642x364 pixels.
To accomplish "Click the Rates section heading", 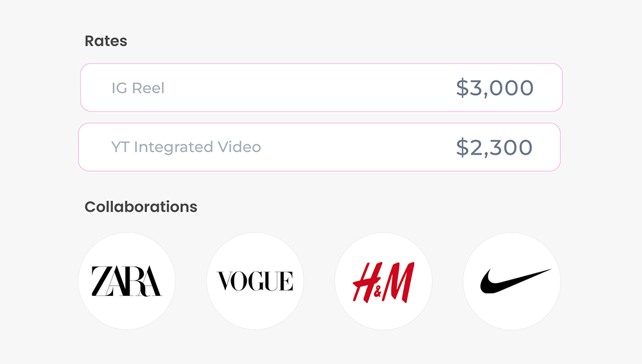I will [x=106, y=41].
